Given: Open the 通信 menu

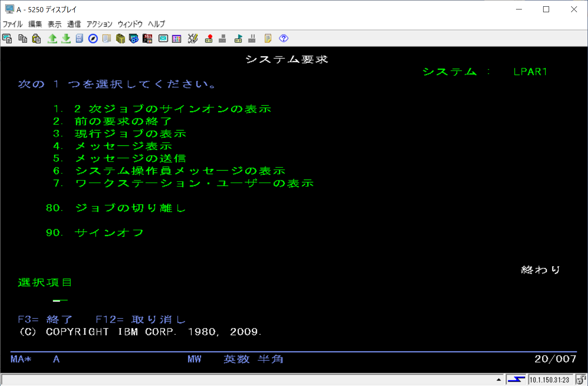Looking at the screenshot, I should [x=74, y=24].
